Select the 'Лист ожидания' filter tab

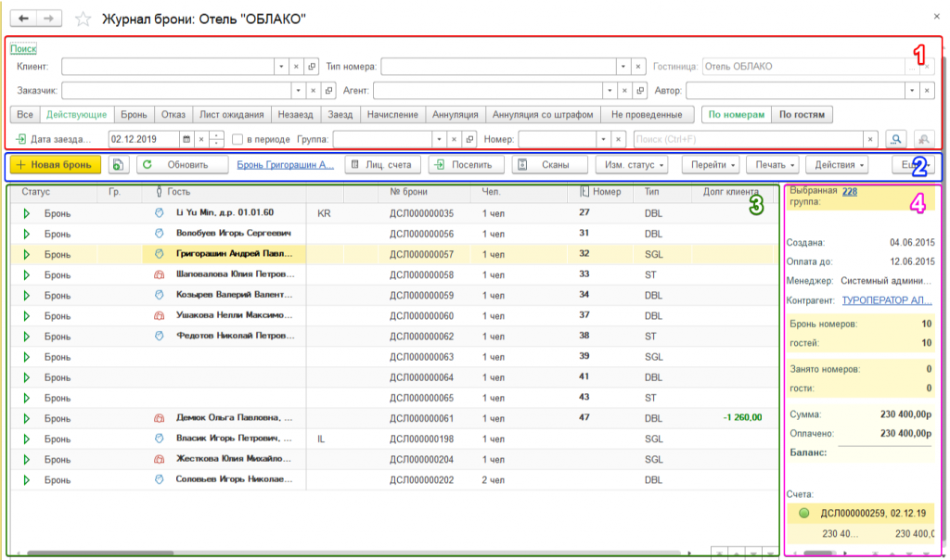(232, 115)
